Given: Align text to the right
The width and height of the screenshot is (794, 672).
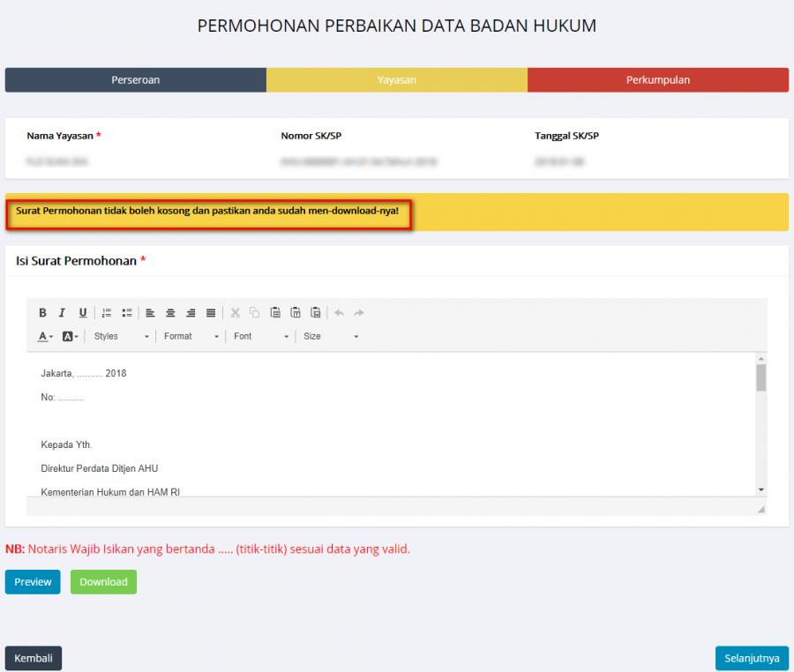Looking at the screenshot, I should point(191,313).
